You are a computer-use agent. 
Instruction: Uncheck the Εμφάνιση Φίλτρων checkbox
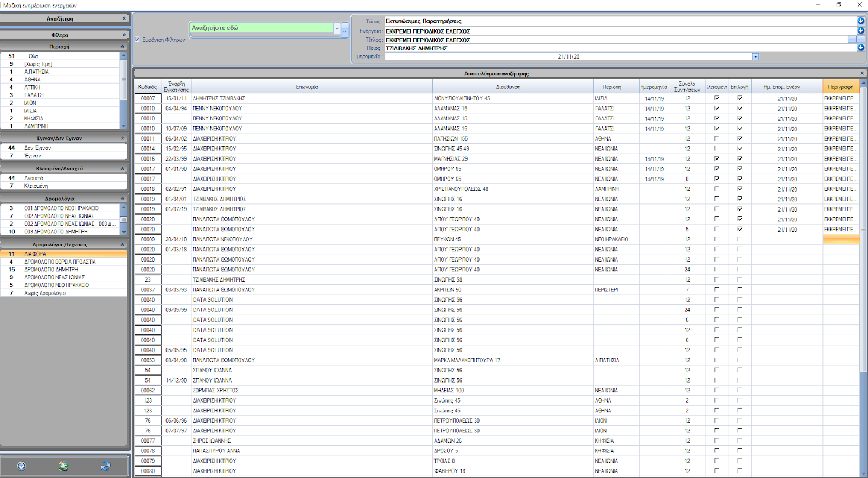pos(137,40)
